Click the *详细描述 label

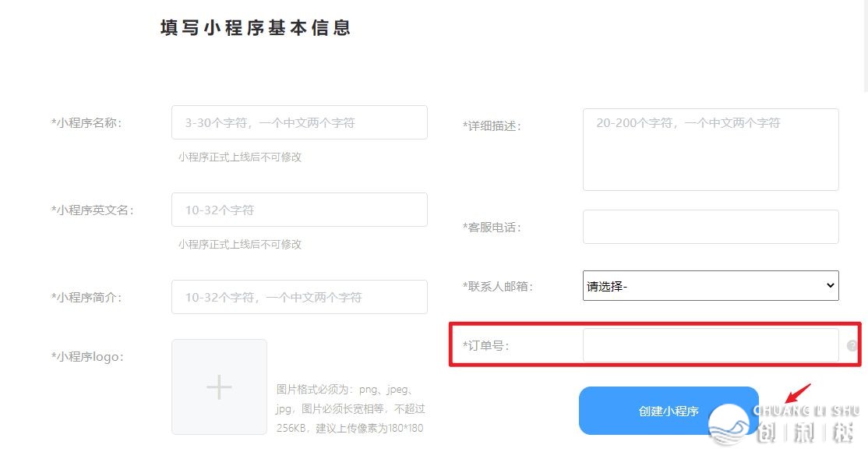[x=492, y=125]
